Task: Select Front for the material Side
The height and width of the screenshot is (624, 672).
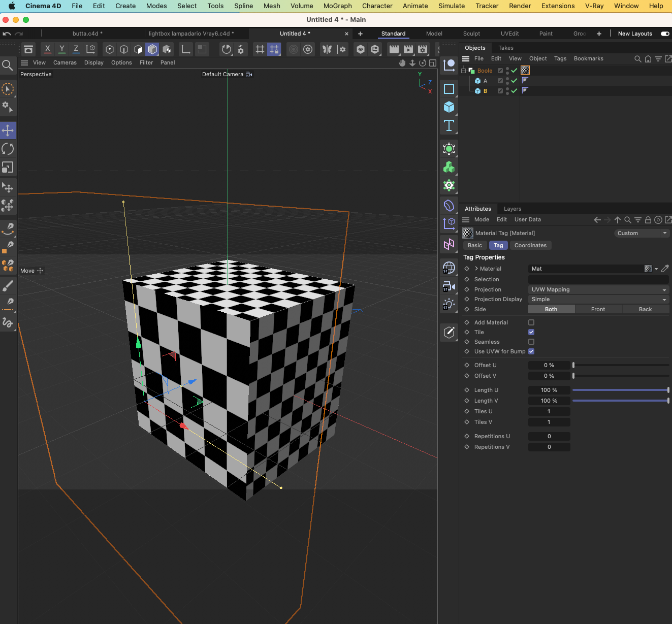Action: (598, 309)
